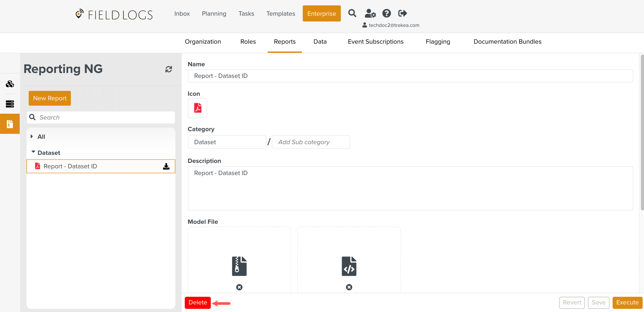
Task: Open the server stack sidebar icon
Action: [10, 104]
